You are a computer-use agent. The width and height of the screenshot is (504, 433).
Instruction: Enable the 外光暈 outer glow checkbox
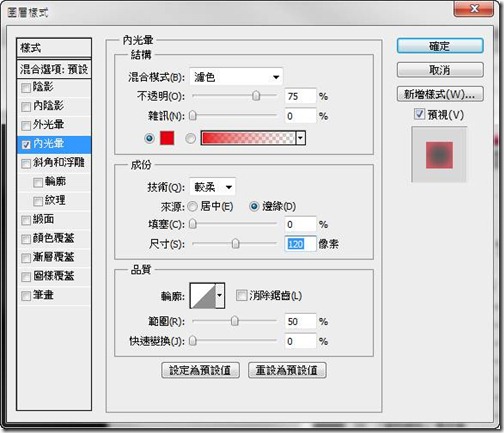pyautogui.click(x=26, y=126)
